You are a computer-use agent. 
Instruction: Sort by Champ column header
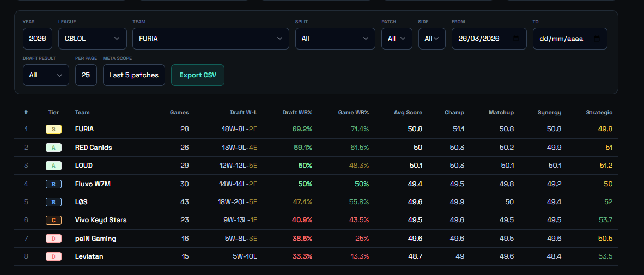click(x=454, y=113)
